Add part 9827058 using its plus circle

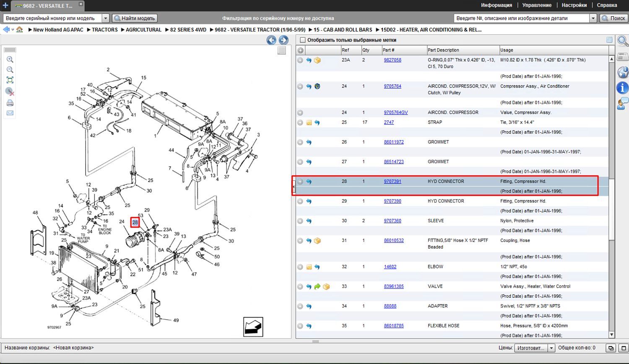[x=300, y=60]
